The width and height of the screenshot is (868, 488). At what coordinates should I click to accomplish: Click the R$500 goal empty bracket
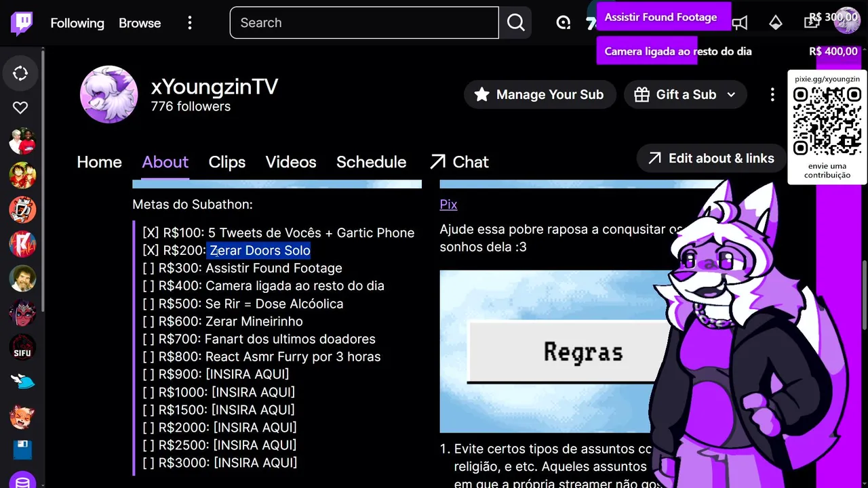[149, 304]
